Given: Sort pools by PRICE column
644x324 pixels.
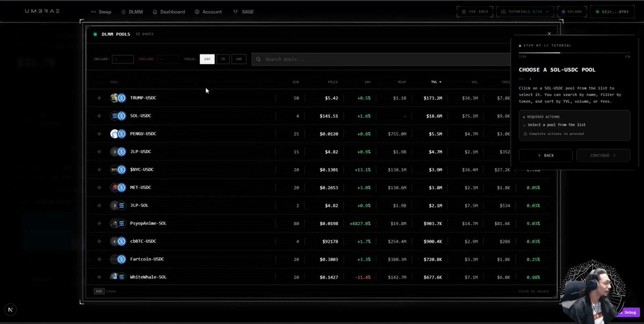Looking at the screenshot, I should pos(333,82).
